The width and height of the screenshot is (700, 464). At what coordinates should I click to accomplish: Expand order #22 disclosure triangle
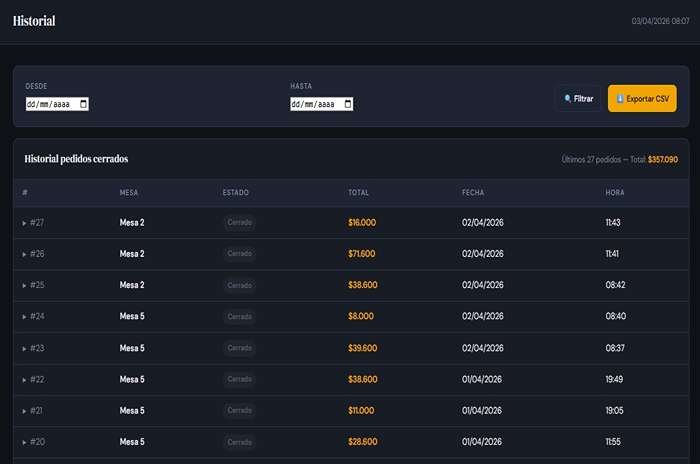[x=25, y=380]
